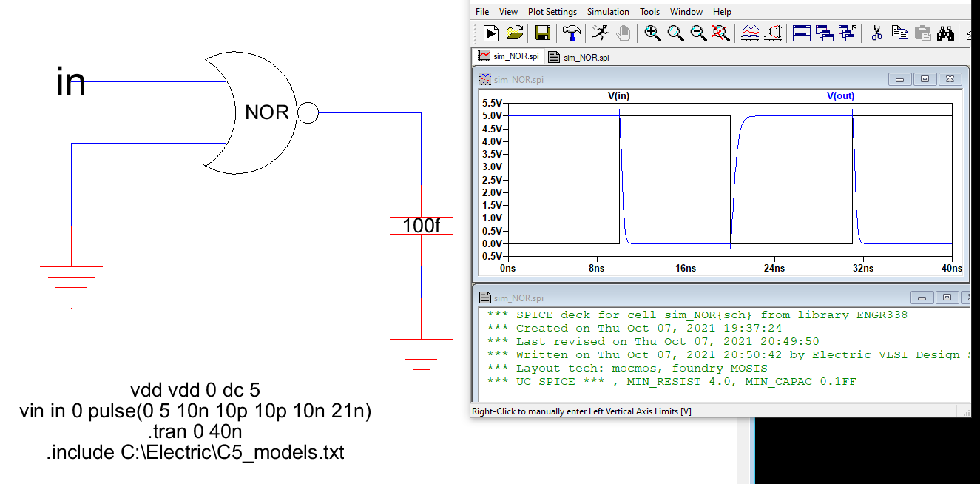Click the Open file folder icon
This screenshot has height=484, width=980.
[515, 33]
